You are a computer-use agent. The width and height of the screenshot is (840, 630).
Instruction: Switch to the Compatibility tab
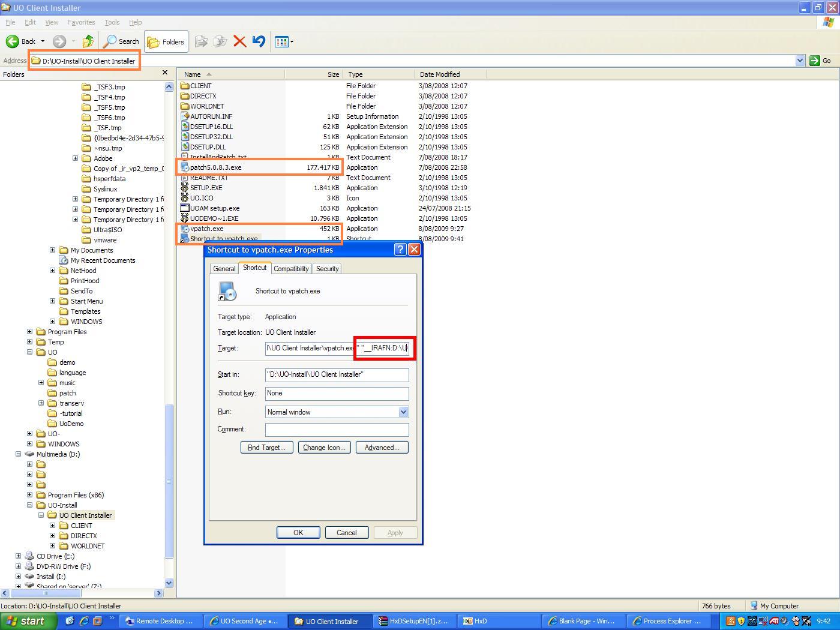(291, 269)
